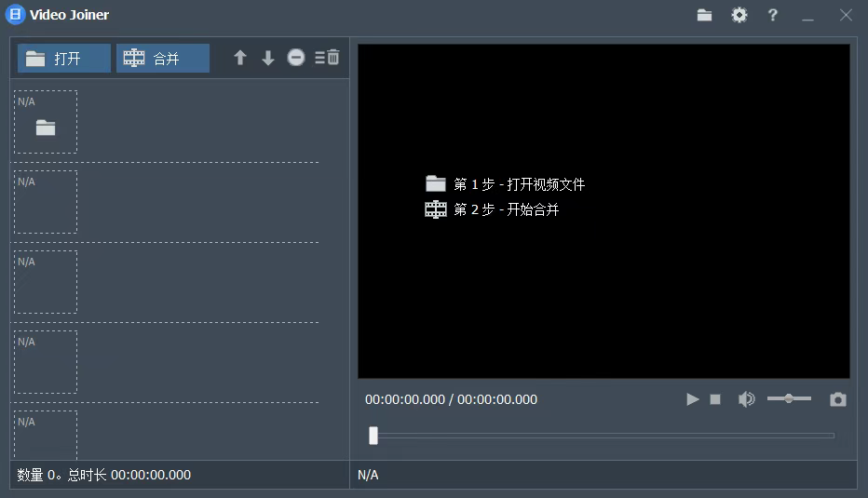Click folder icon beside step 1 text

pos(436,183)
